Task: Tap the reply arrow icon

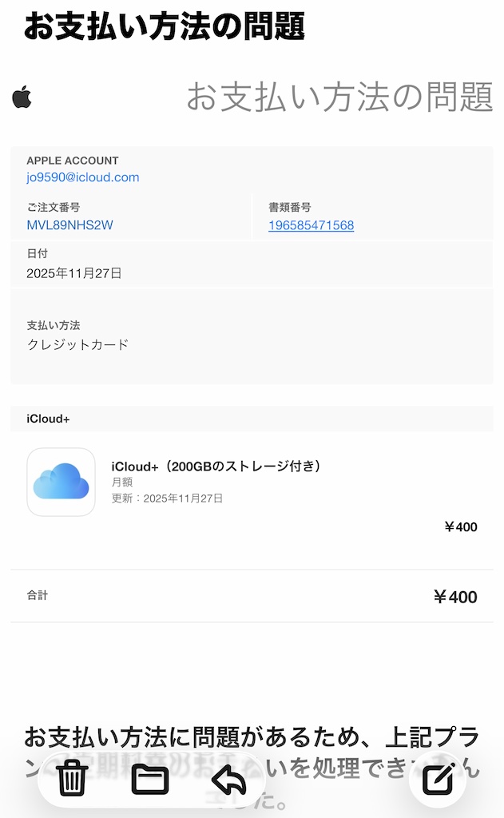Action: tap(228, 779)
